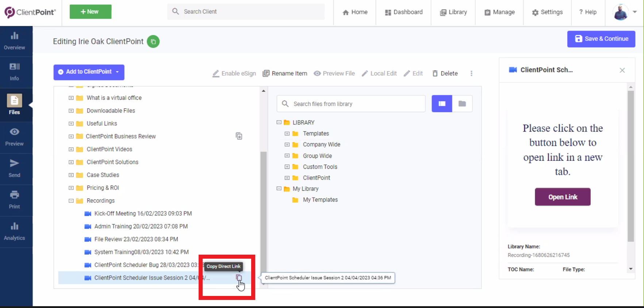Open the Add to ClientPoint dropdown
Viewport: 644px width, 308px height.
tap(89, 72)
